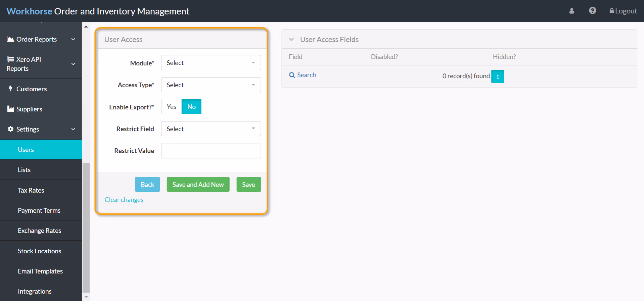Open the Lists settings page

click(x=41, y=170)
